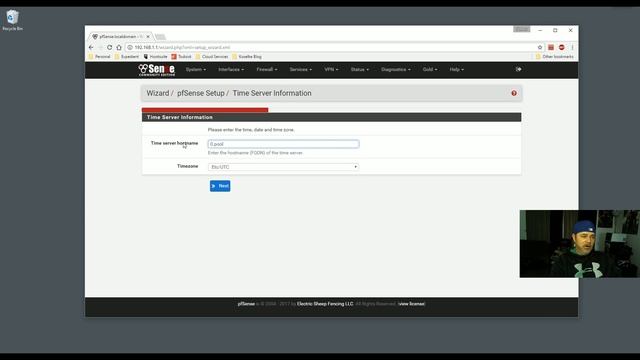
Task: Open the Timezone dropdown showing Etc/UTC
Action: click(x=283, y=167)
